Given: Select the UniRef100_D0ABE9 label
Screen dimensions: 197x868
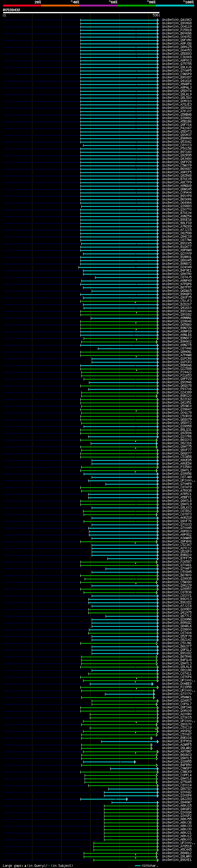Looking at the screenshot, I should pyautogui.click(x=177, y=684).
